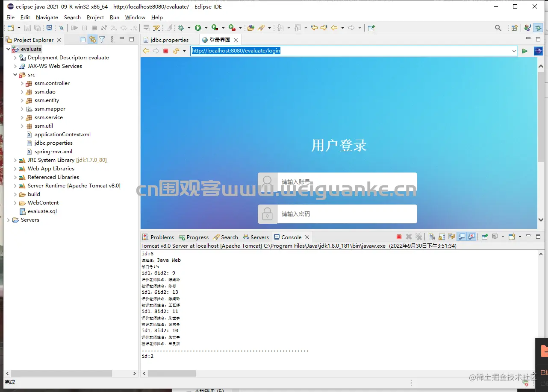Minimize the Console panel

click(529, 236)
